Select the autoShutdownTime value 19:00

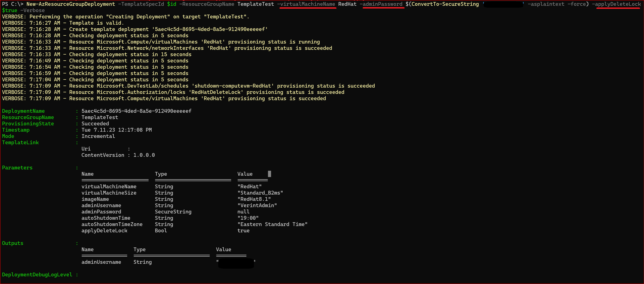(248, 218)
